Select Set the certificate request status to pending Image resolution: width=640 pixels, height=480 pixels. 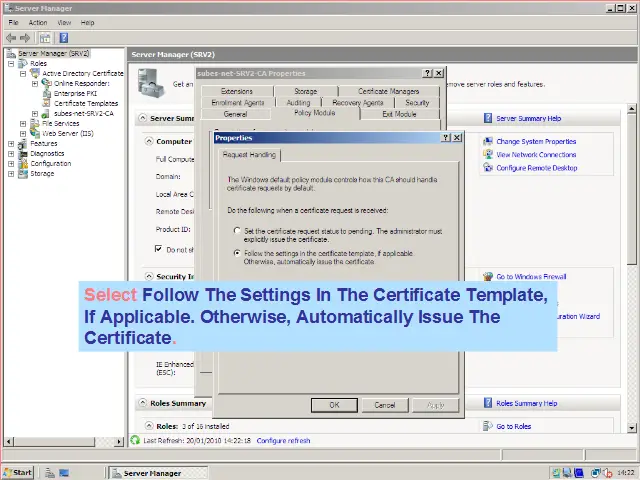click(237, 231)
